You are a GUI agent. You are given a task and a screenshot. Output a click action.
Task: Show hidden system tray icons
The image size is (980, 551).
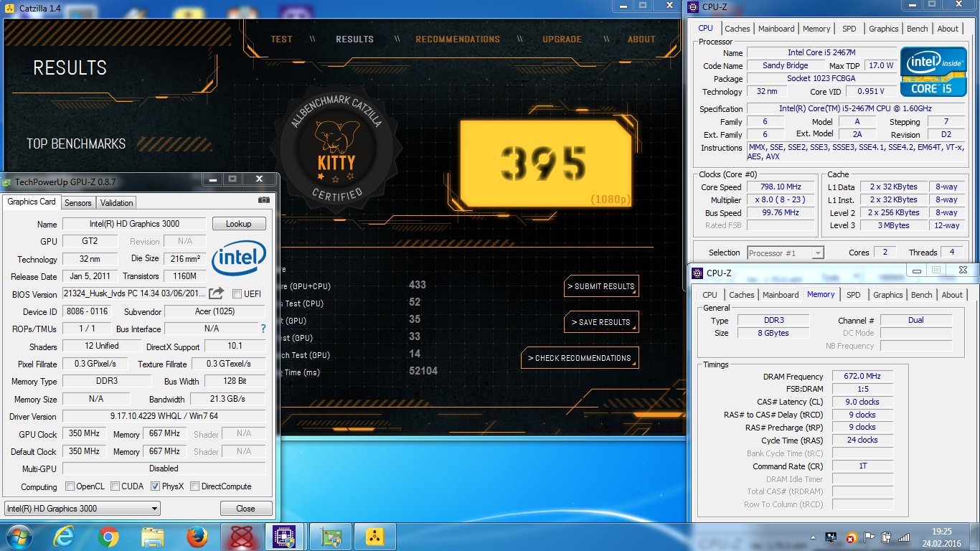[814, 537]
